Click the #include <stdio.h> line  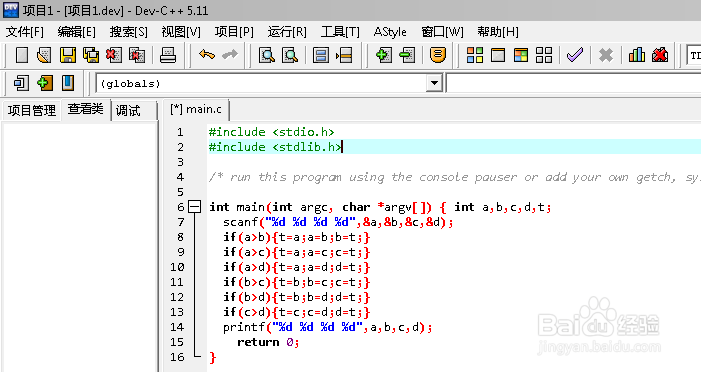[x=271, y=132]
